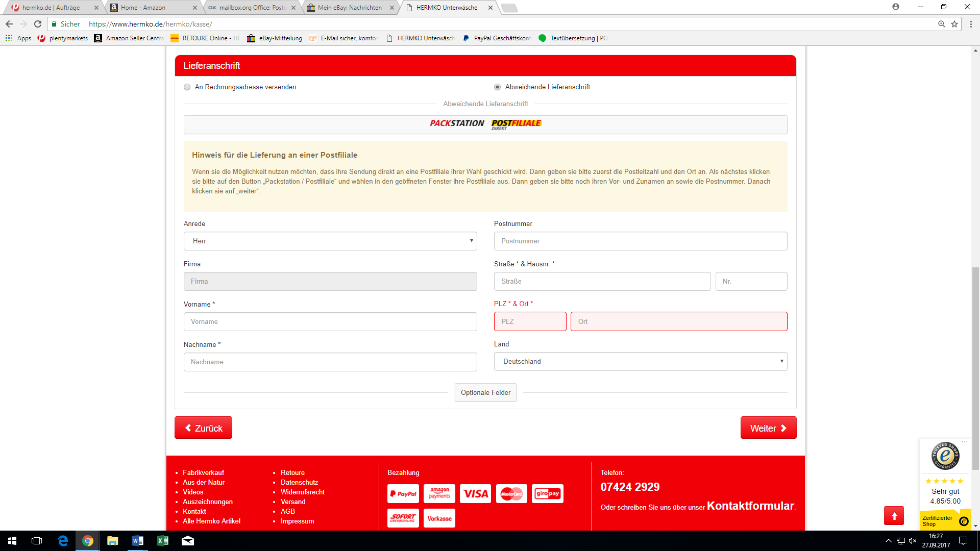The width and height of the screenshot is (980, 551).
Task: Select 'An Rechnungsadresse versenden' radio button
Action: (187, 87)
